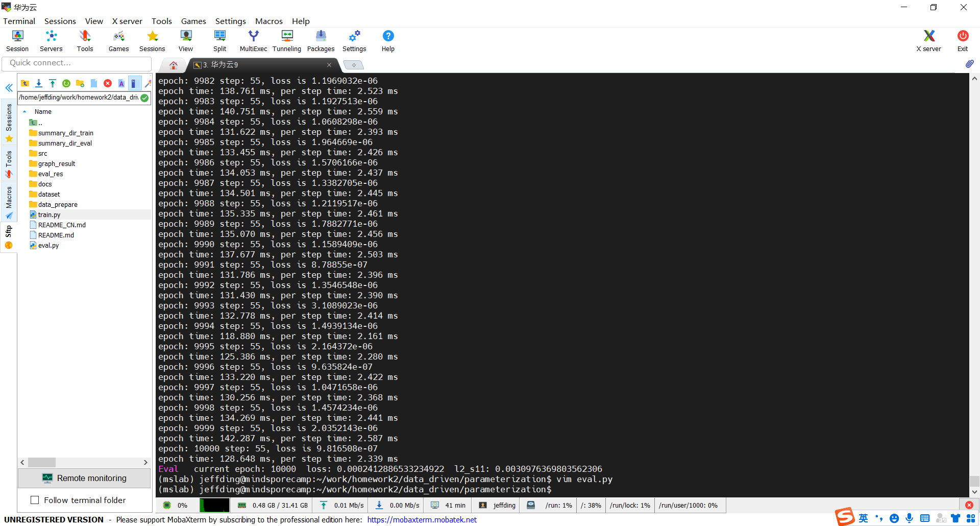This screenshot has height=526, width=980.
Task: Open the Servers toolbar icon
Action: (x=51, y=41)
